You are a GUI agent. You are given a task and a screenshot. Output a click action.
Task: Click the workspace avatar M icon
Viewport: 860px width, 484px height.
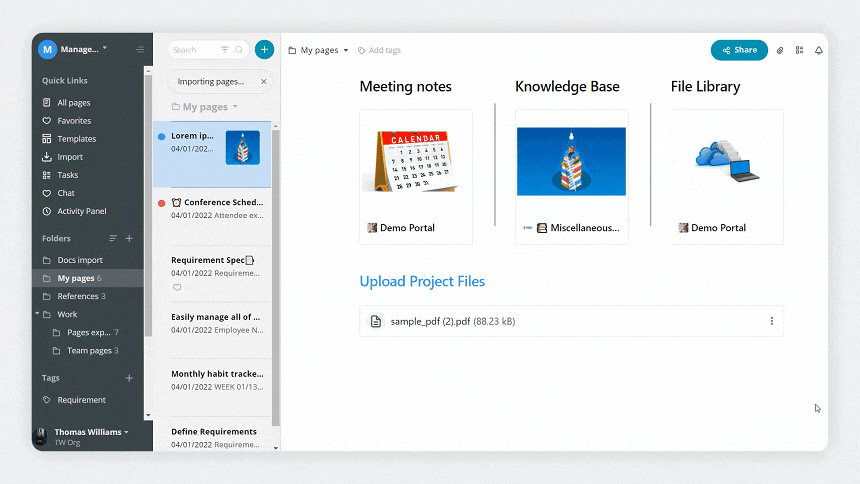tap(48, 49)
